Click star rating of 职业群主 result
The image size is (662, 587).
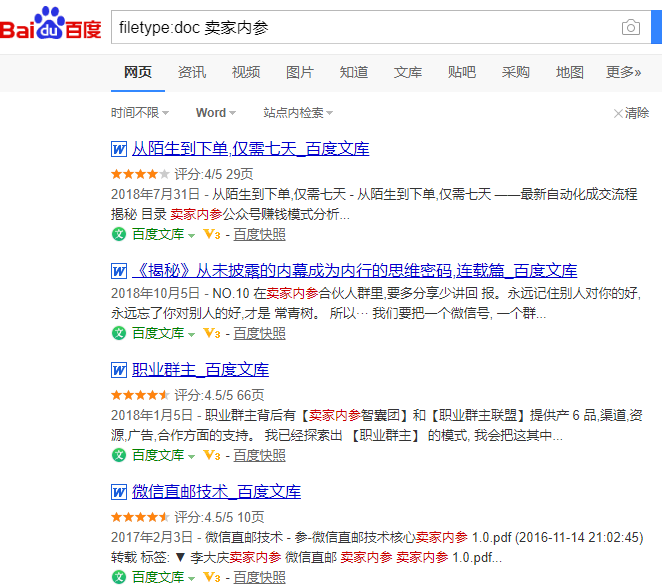coord(140,395)
